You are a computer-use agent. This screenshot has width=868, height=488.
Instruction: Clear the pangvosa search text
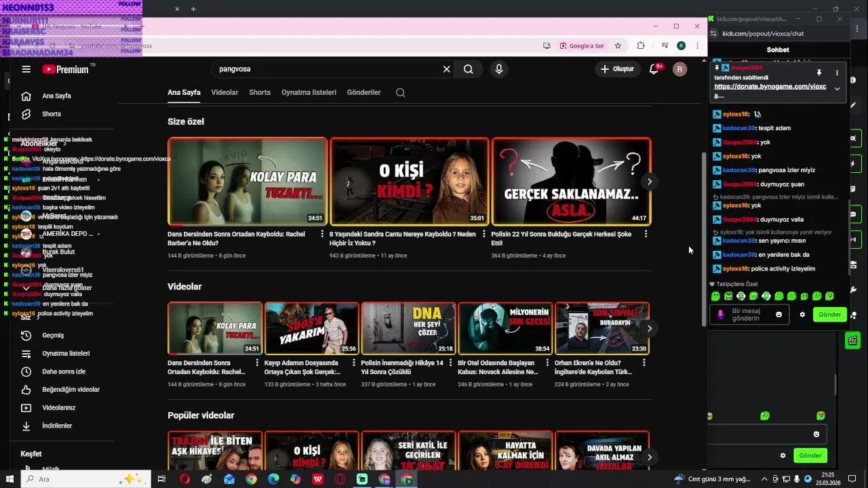pos(446,69)
